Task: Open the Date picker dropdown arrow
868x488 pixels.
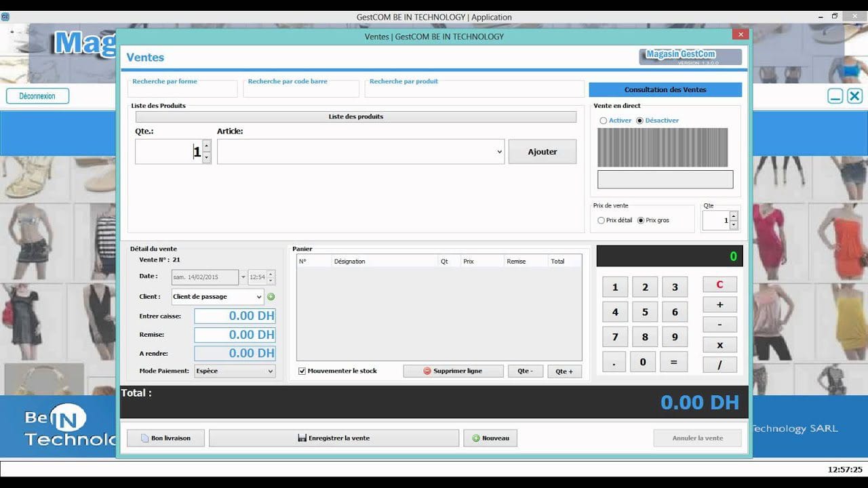Action: [x=243, y=277]
